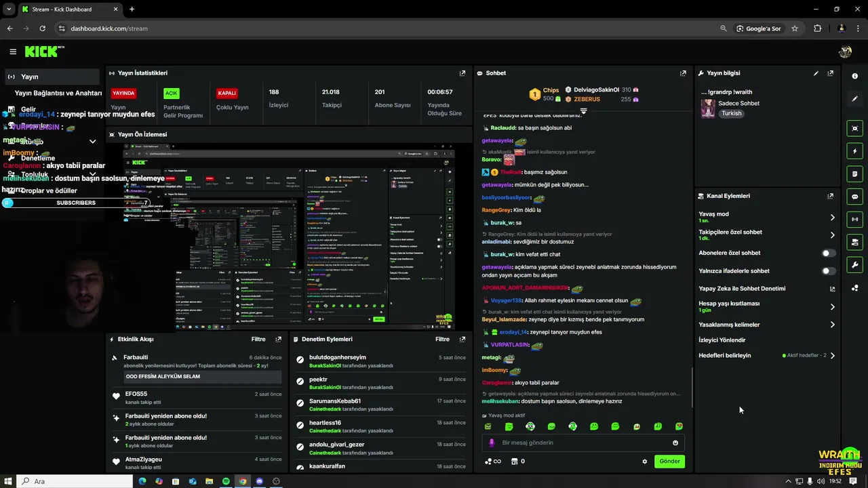Click the pencil icon in the right sidebar

click(x=854, y=99)
